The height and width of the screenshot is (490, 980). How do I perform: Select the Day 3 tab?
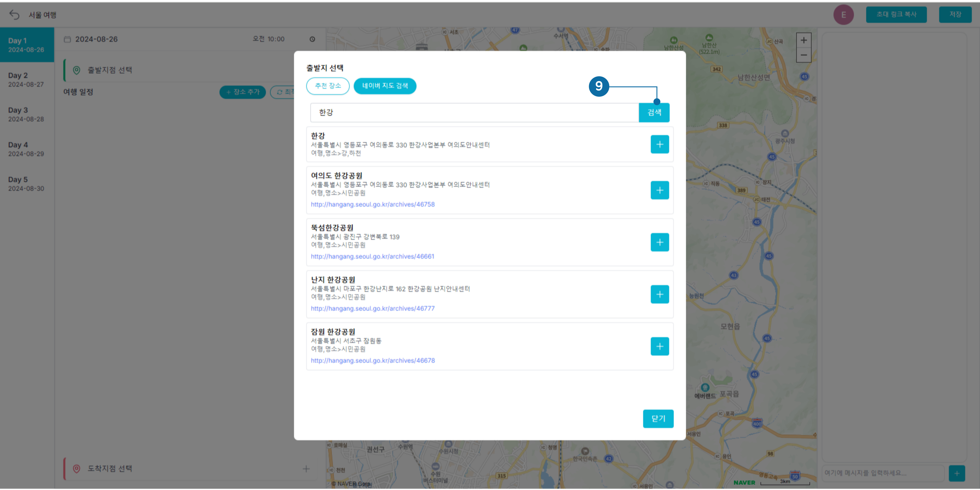pyautogui.click(x=27, y=114)
